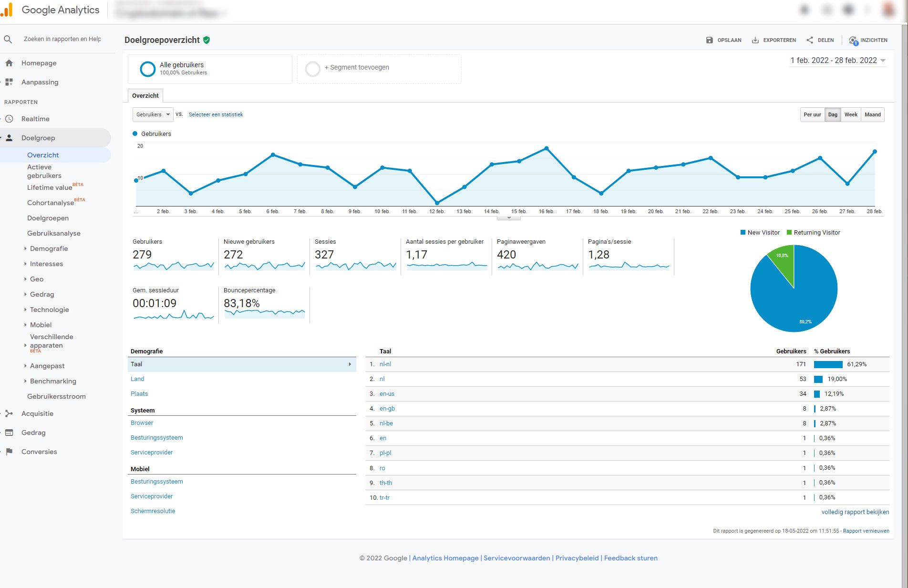Click the Conversies flag icon
Viewport: 908px width, 588px height.
click(9, 452)
